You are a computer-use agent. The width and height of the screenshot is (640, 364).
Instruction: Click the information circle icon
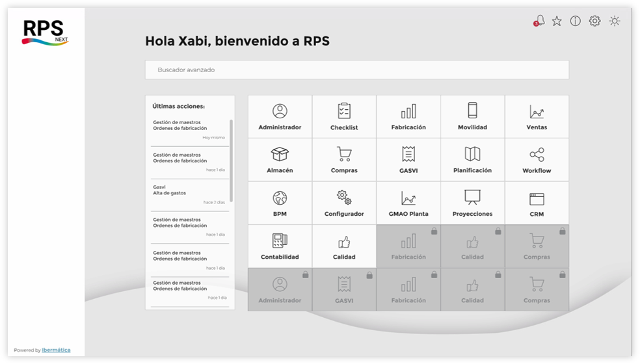click(576, 21)
